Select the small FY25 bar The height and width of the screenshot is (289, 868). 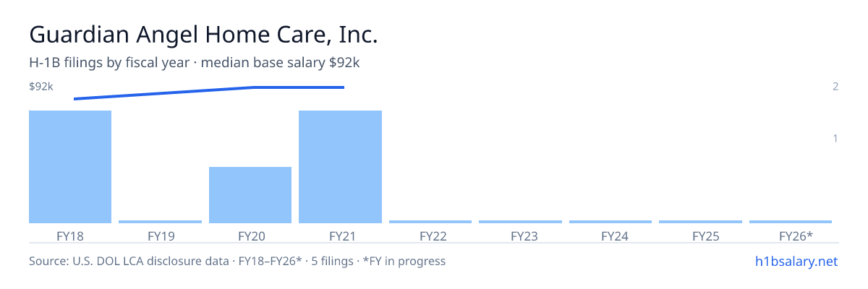(700, 222)
